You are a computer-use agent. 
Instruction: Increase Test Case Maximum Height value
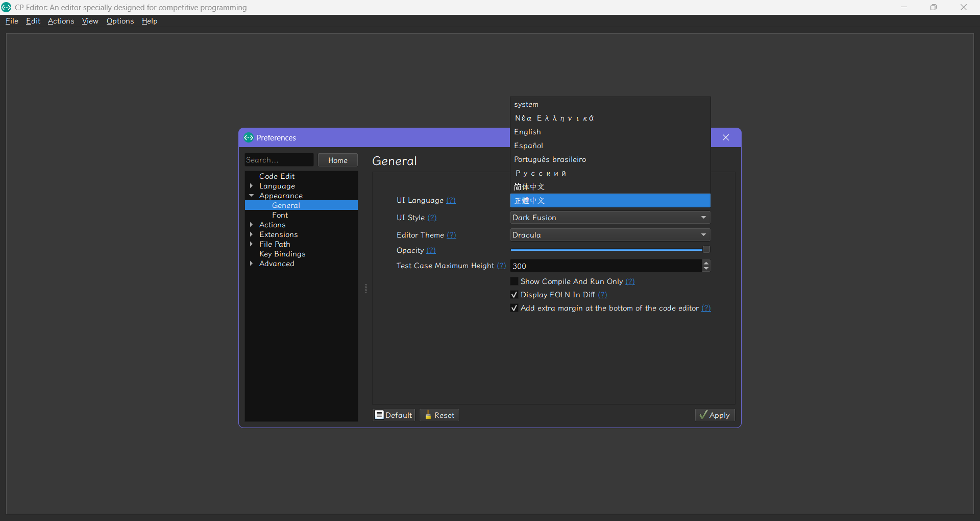tap(706, 263)
